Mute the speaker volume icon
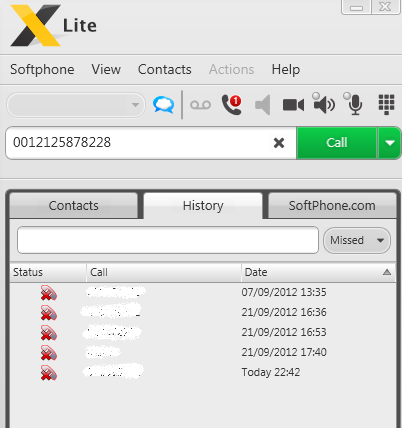 (x=324, y=103)
